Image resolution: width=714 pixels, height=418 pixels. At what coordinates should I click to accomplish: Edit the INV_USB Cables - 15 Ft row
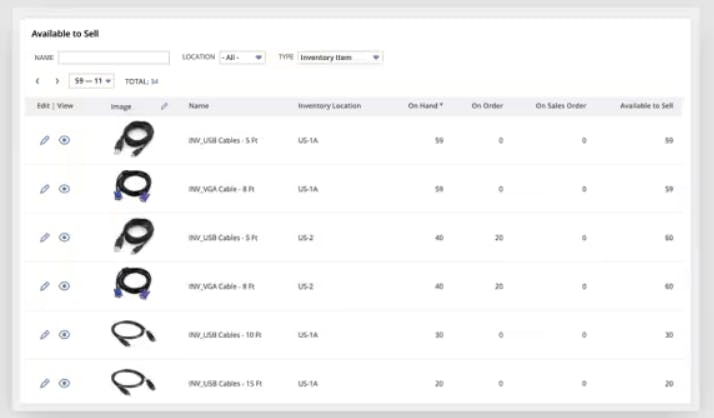(45, 384)
